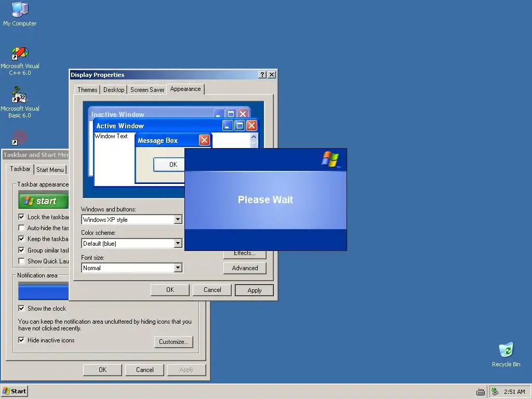Screen dimensions: 532x399
Task: Click the Taskbar and Start Menu title bar
Action: pos(35,155)
